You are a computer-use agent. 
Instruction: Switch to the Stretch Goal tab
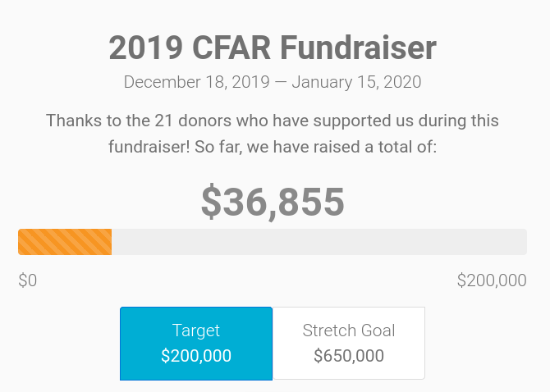point(349,344)
